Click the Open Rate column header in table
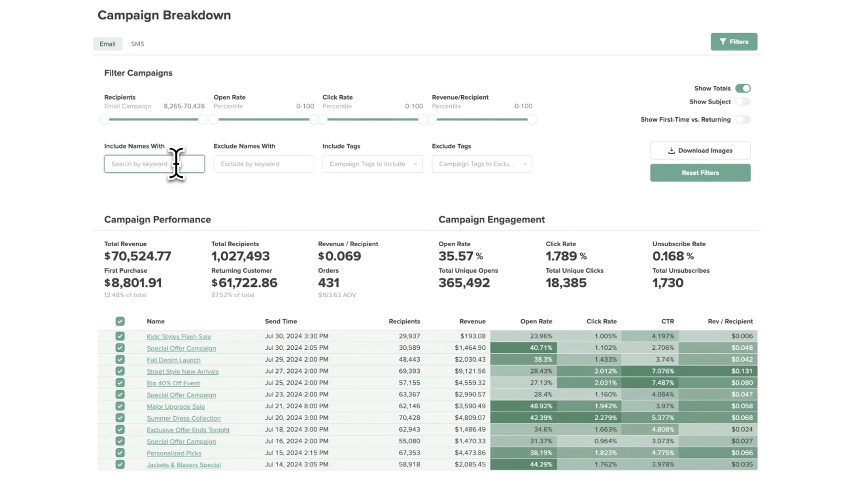The image size is (868, 488). pos(536,321)
